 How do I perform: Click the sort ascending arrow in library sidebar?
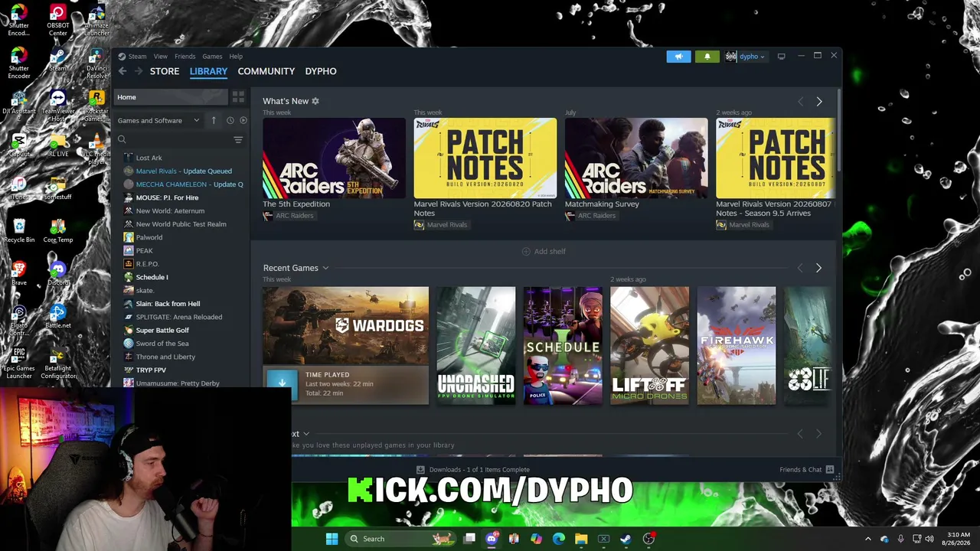point(214,120)
